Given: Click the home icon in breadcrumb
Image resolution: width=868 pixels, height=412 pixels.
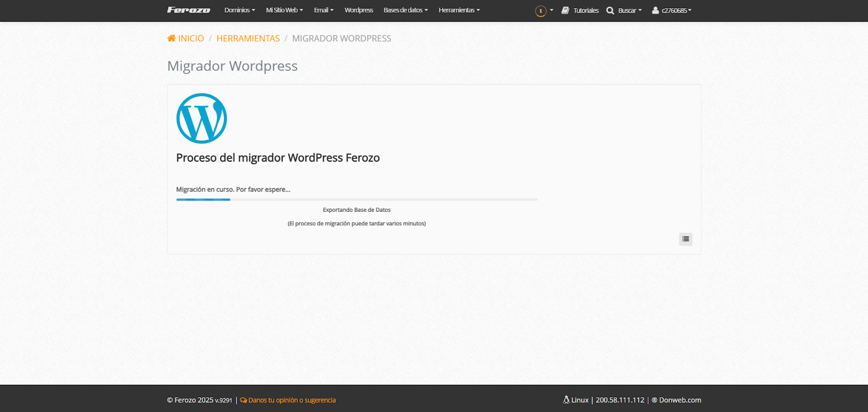Looking at the screenshot, I should (171, 38).
